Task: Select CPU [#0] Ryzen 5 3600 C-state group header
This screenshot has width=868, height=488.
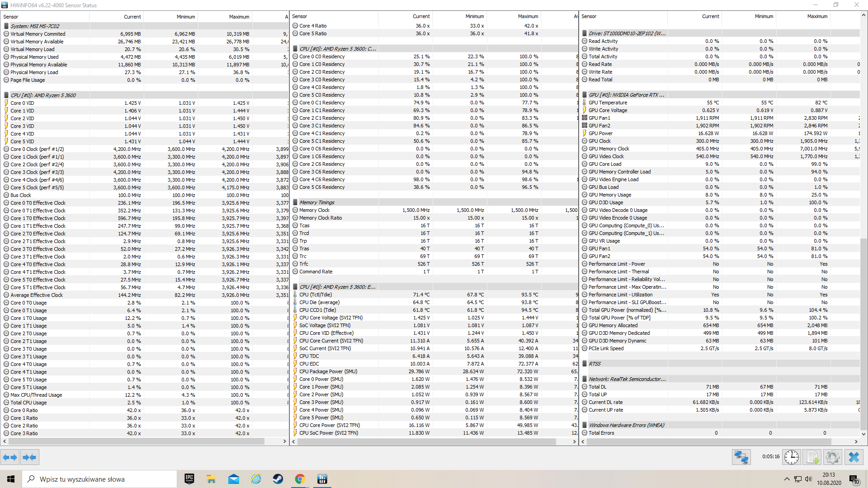Action: [x=434, y=49]
